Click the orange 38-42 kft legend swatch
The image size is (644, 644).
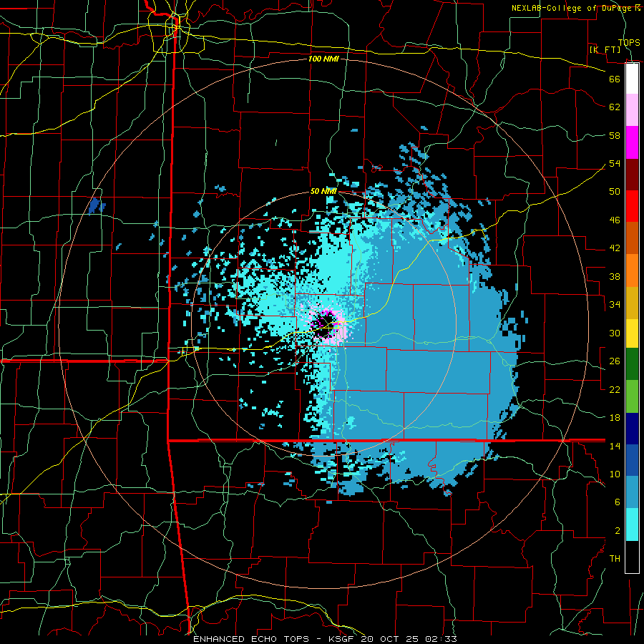click(x=632, y=270)
